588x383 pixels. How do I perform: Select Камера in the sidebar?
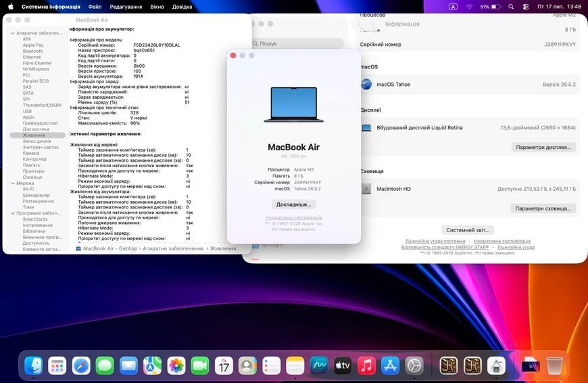[x=30, y=153]
